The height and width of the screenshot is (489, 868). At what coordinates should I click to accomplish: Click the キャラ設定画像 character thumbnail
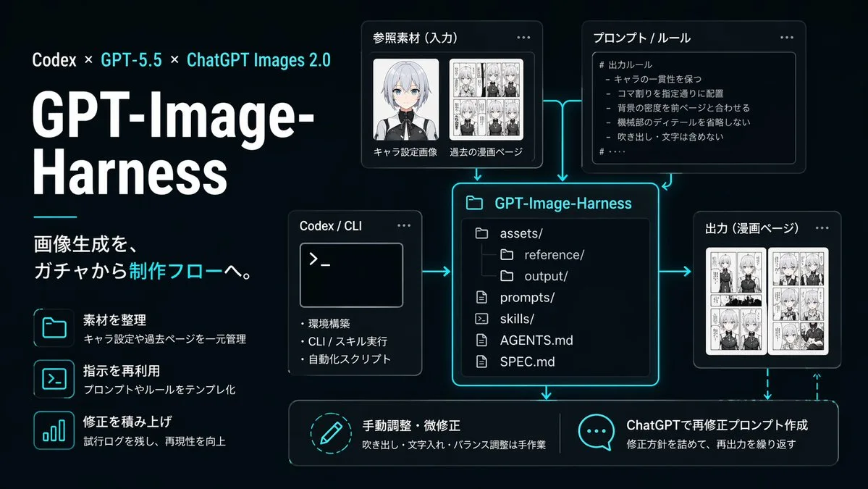click(406, 100)
